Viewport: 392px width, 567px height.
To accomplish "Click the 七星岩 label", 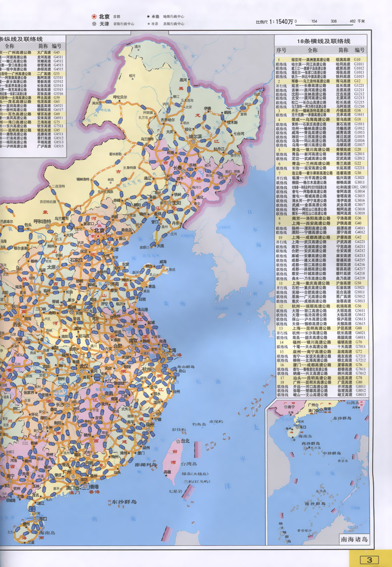I will (175, 491).
